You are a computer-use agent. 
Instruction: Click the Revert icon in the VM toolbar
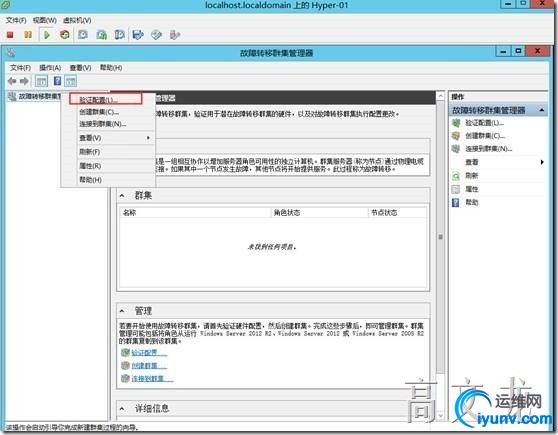coord(101,35)
